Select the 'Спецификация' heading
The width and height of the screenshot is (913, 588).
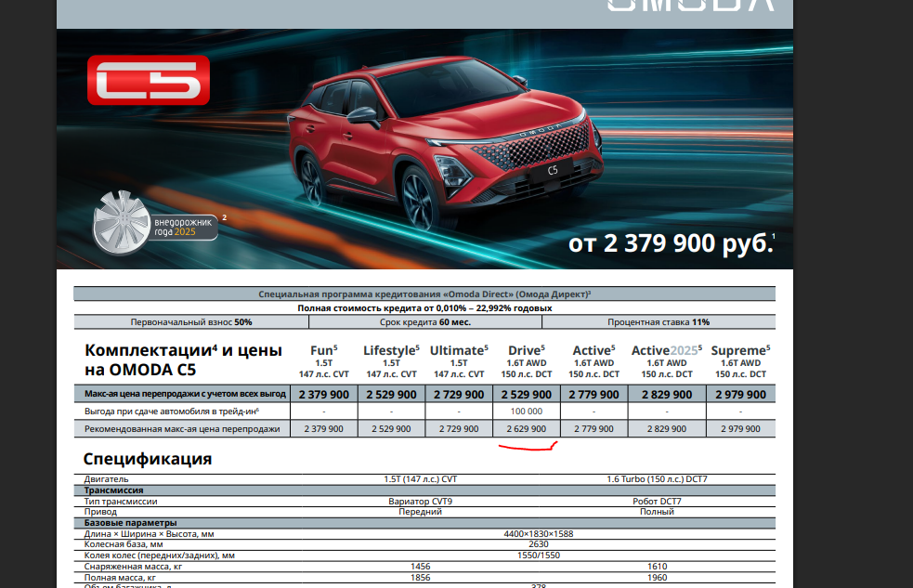click(148, 459)
